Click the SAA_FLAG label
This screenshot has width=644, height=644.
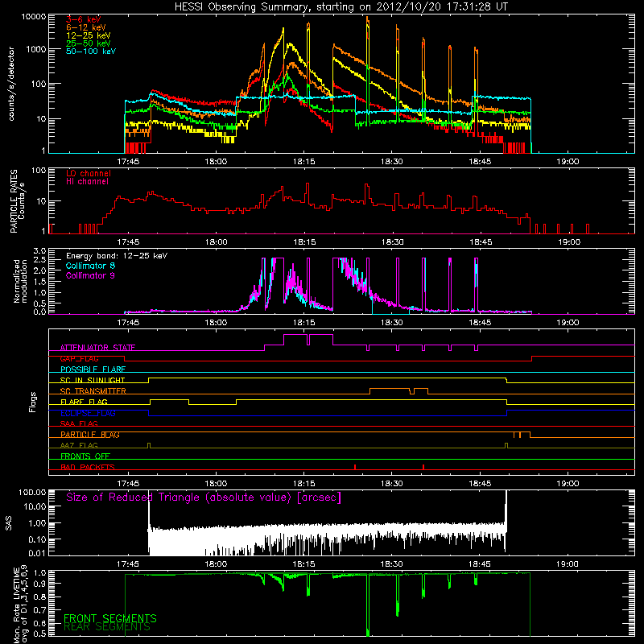(x=79, y=424)
